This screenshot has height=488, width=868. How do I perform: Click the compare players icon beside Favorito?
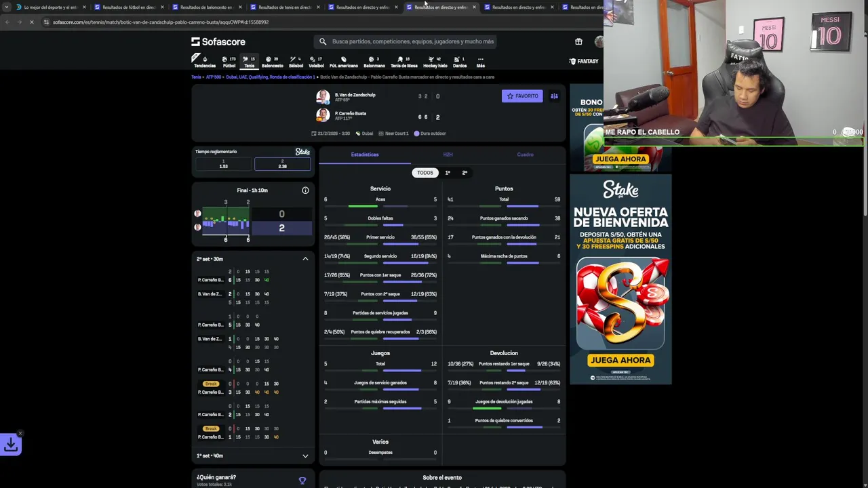554,96
